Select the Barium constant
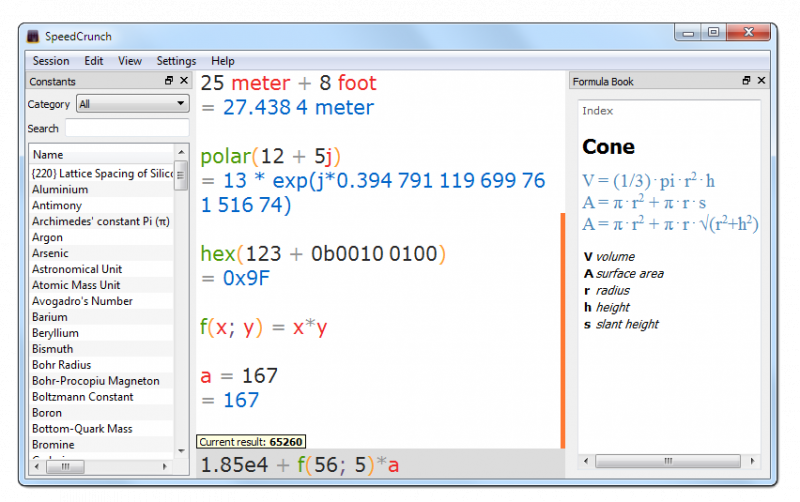This screenshot has width=800, height=502. click(x=102, y=317)
